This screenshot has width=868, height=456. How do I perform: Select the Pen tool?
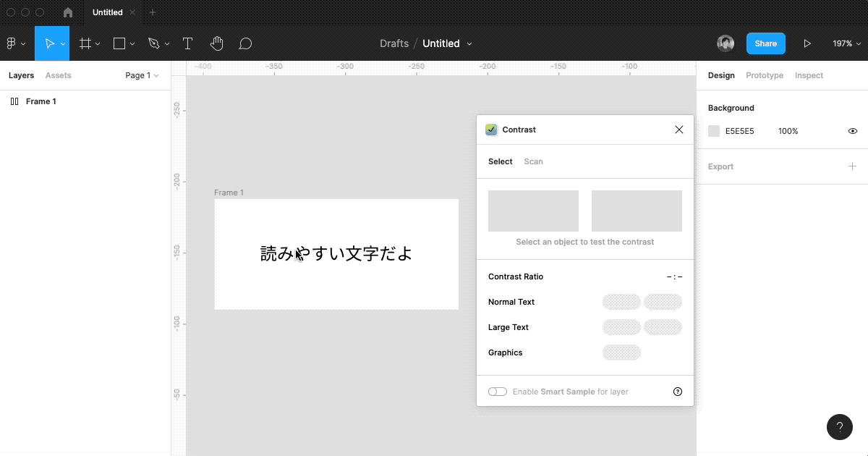pos(153,43)
